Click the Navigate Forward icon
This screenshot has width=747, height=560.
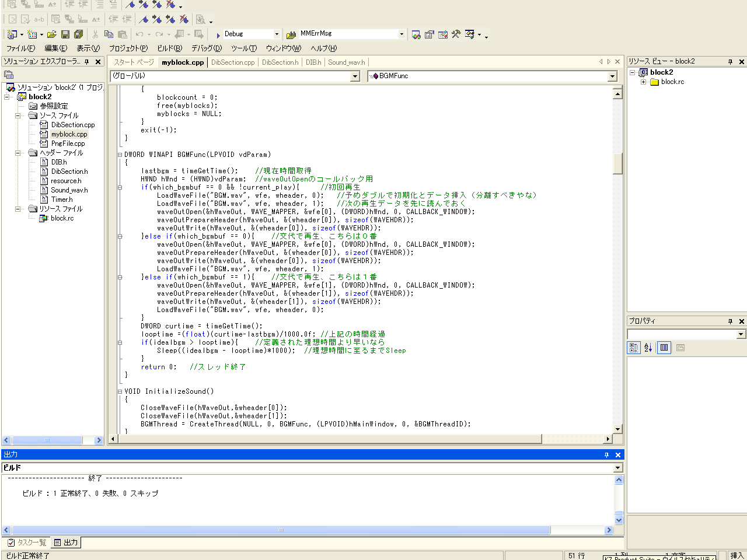pos(199,34)
